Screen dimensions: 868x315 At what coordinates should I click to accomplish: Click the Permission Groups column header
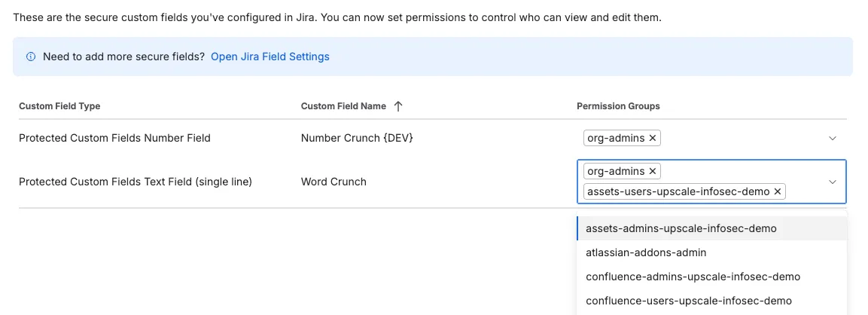(618, 106)
